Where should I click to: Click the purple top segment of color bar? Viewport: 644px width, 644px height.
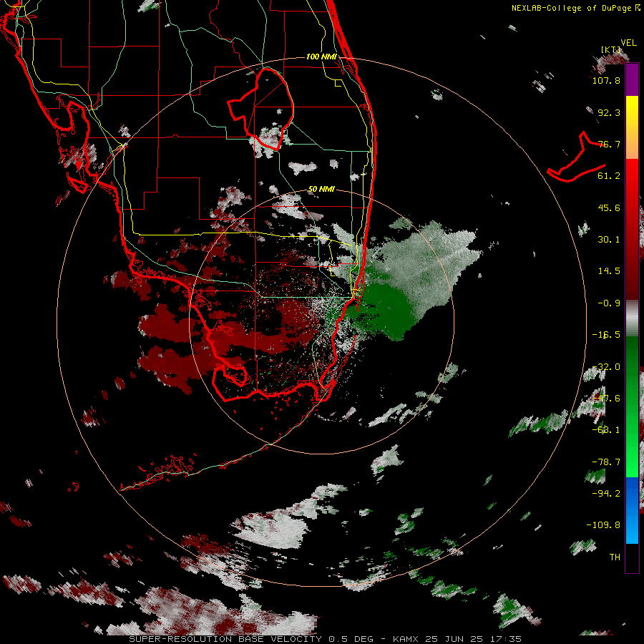tap(632, 80)
